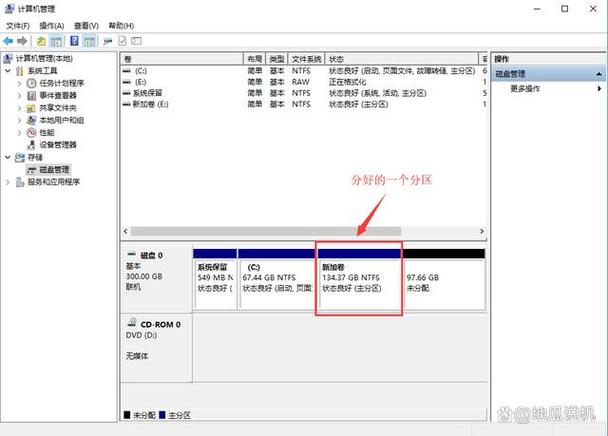
Task: Select the 新加卷 (E:) volume row
Action: 304,104
